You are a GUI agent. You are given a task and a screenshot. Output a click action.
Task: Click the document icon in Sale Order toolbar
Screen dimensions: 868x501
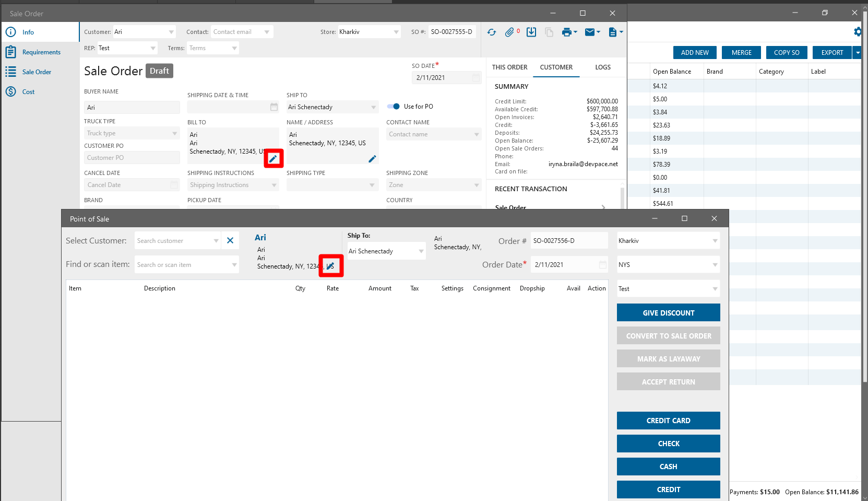pos(613,32)
